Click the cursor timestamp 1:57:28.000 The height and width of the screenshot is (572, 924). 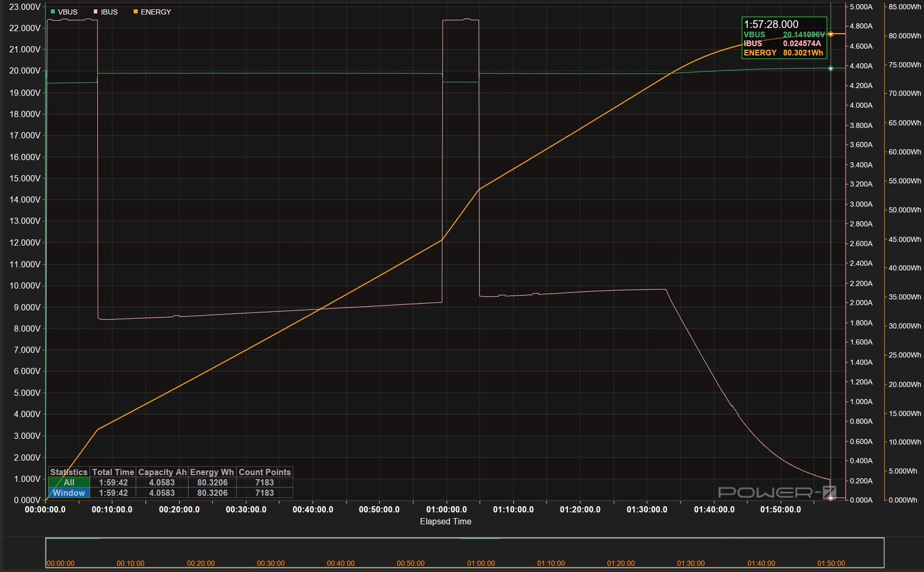tap(771, 24)
